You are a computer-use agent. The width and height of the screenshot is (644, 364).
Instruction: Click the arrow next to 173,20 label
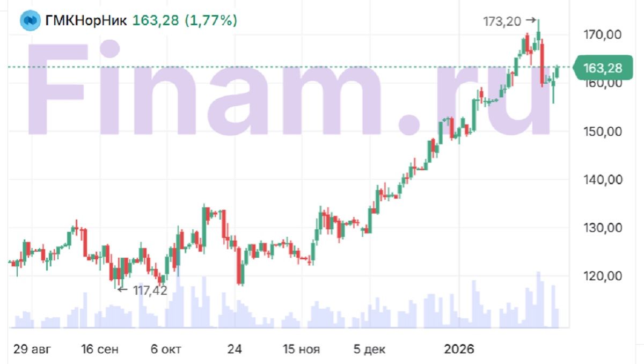pyautogui.click(x=531, y=20)
